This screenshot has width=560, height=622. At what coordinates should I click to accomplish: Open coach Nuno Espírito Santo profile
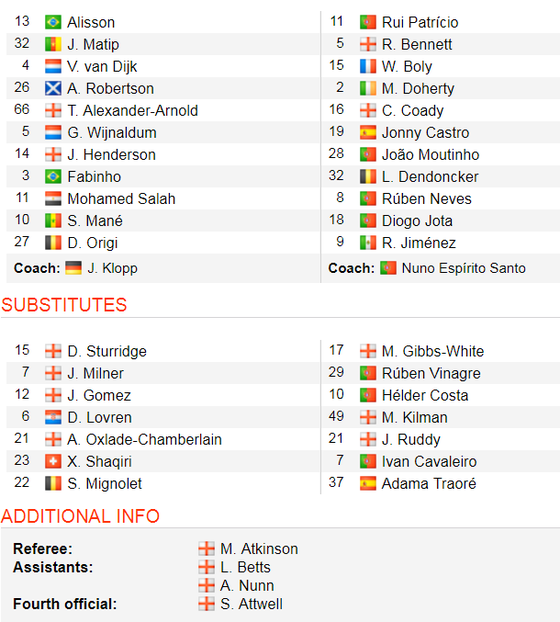pos(464,269)
